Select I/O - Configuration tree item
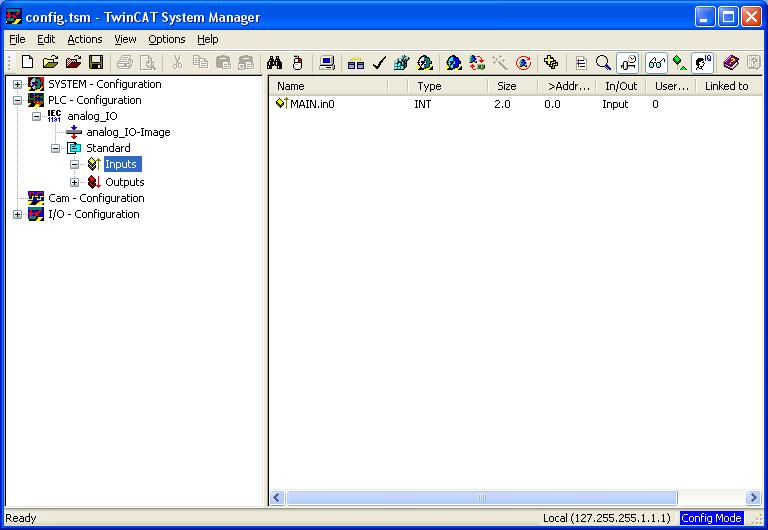 94,214
